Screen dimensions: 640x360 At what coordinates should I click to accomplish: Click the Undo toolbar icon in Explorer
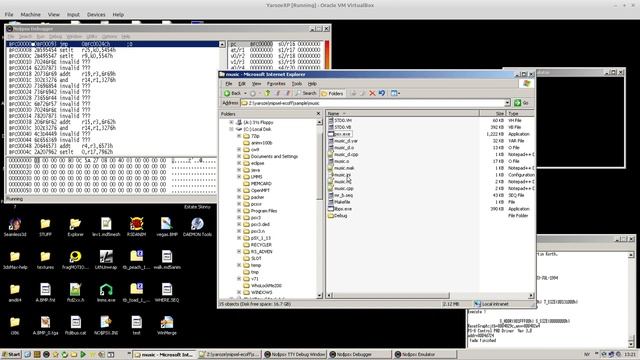pyautogui.click(x=382, y=93)
